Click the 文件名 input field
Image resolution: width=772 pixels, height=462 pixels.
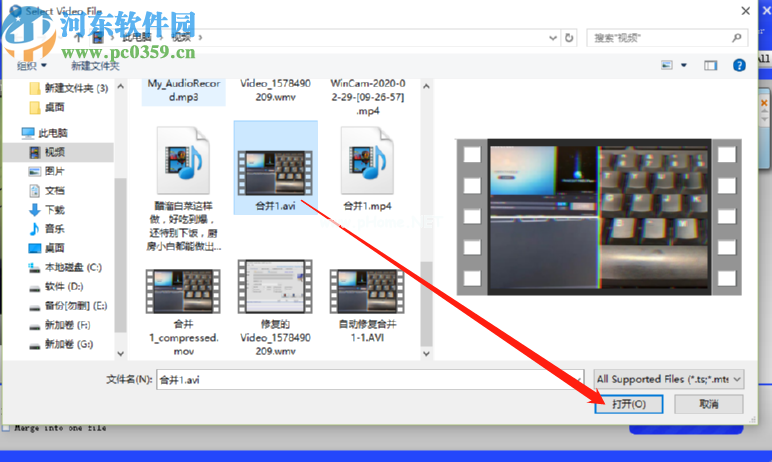pos(370,380)
